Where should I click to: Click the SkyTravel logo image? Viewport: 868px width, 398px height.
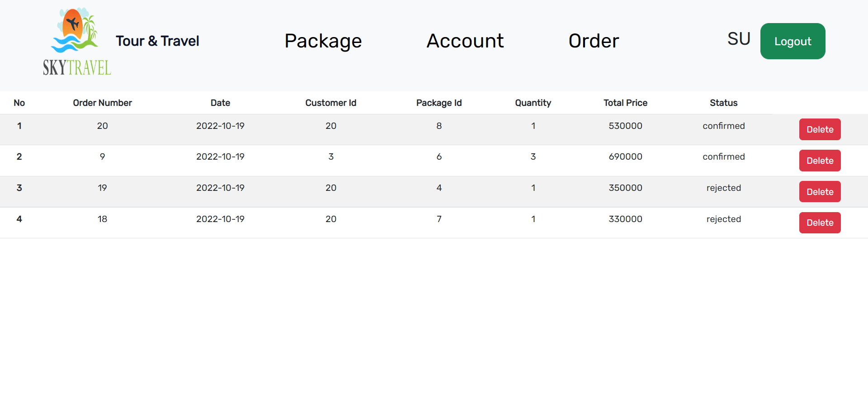tap(77, 41)
